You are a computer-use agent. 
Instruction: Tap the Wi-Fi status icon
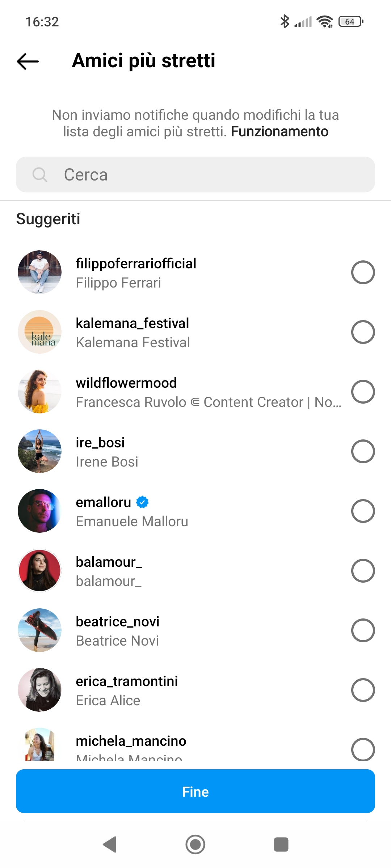[x=324, y=22]
